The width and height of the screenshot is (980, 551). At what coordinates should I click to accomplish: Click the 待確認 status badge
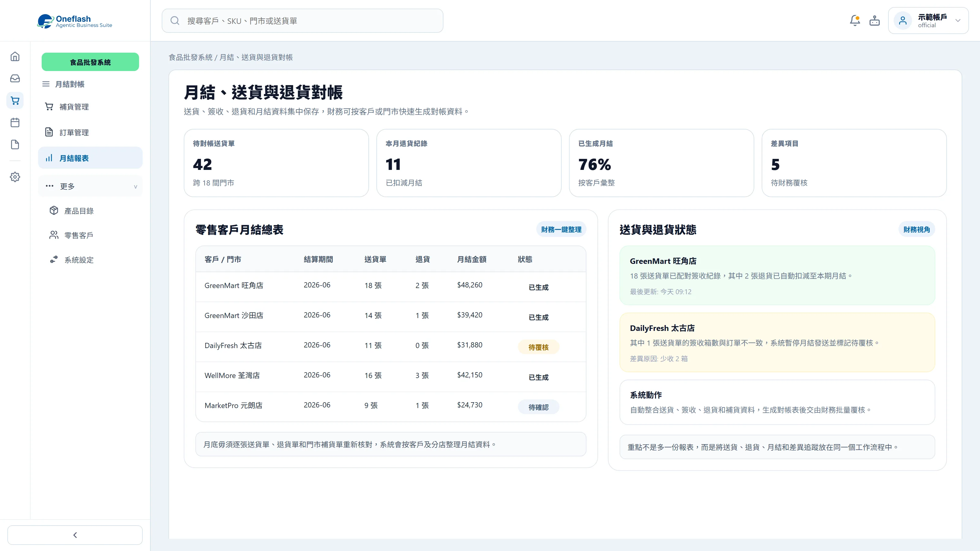[538, 407]
